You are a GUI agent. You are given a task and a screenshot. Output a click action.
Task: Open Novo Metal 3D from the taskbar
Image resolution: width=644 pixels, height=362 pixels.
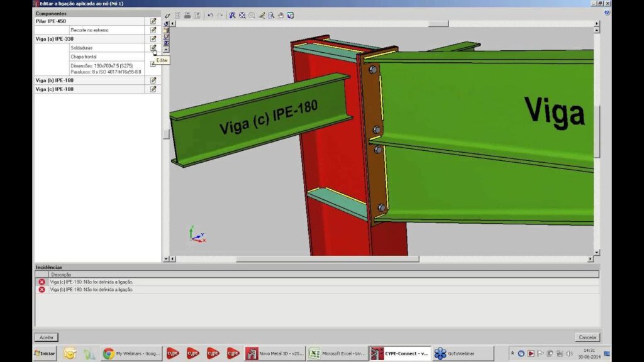274,353
